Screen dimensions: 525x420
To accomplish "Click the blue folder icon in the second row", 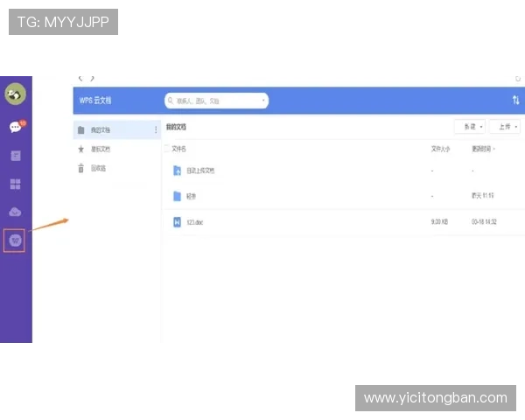I will [177, 196].
